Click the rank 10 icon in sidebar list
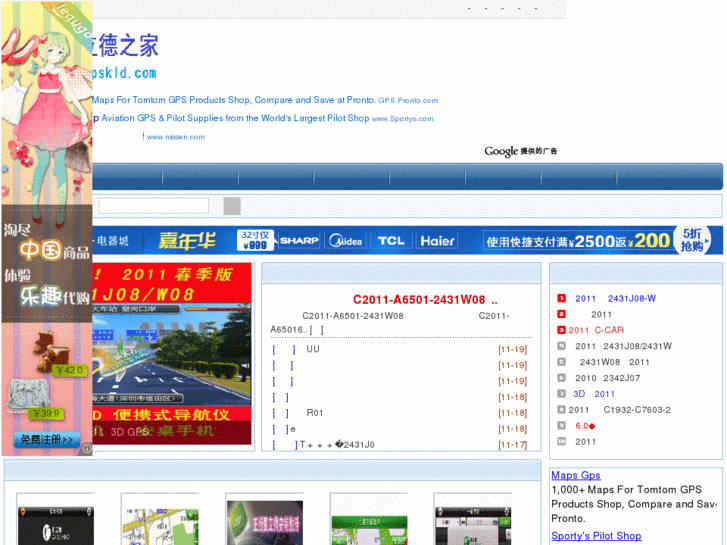Viewport: 727px width, 545px height. point(561,441)
